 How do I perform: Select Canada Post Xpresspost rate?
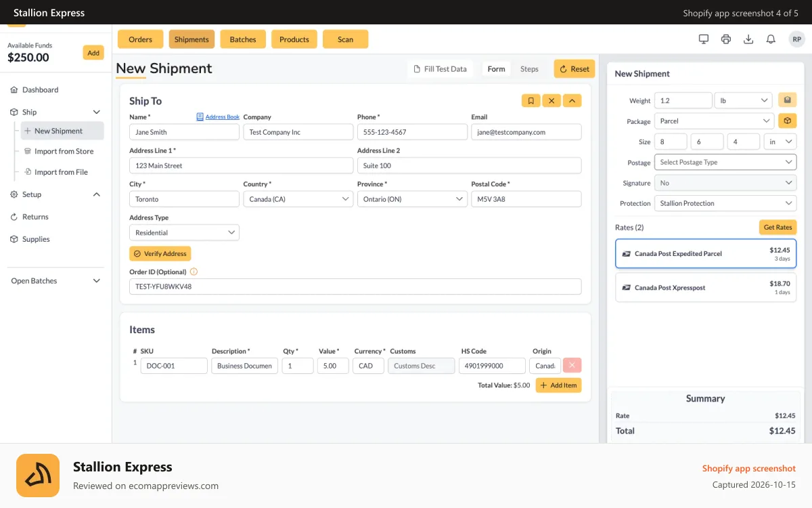tap(706, 287)
